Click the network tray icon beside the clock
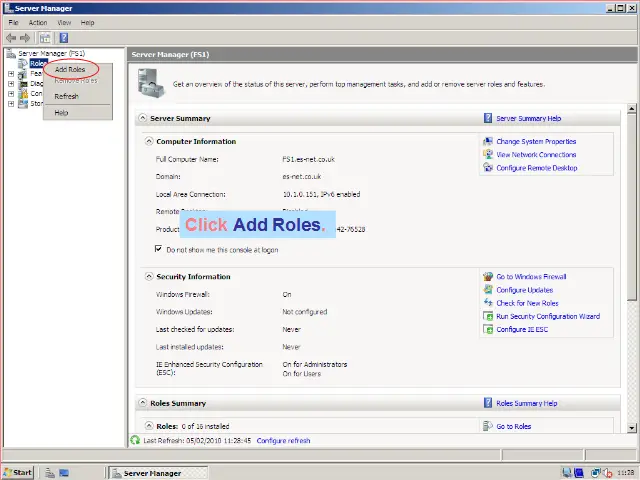 click(x=595, y=473)
